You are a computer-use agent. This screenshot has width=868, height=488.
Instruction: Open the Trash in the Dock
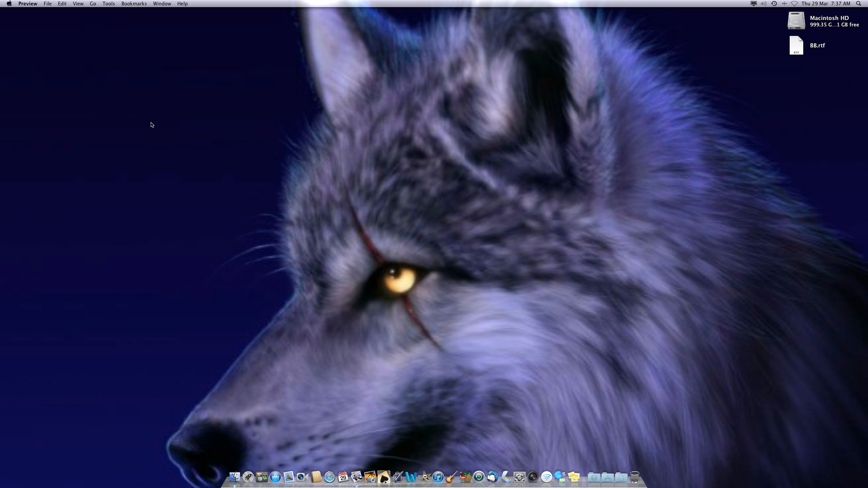point(635,477)
